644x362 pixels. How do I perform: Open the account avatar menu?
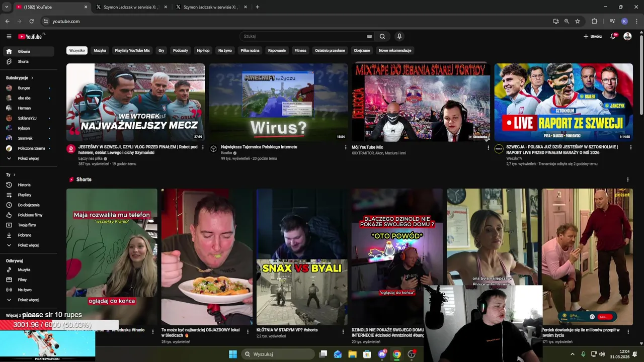(x=627, y=36)
